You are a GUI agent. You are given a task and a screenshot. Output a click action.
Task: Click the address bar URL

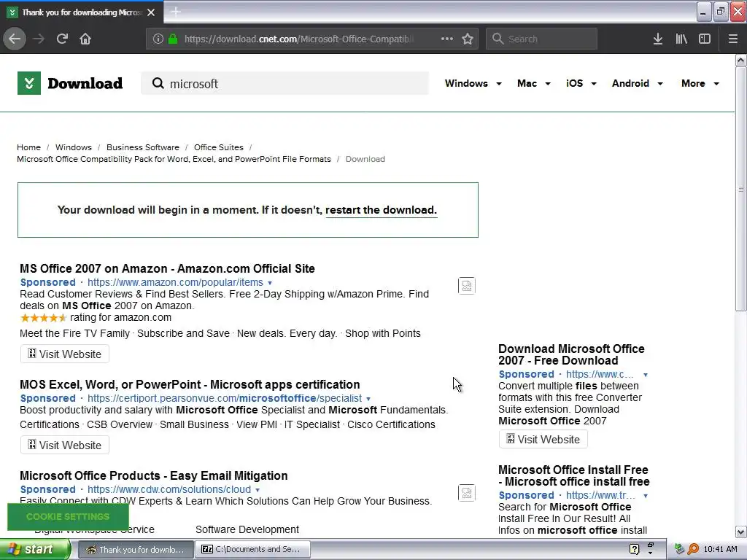tap(299, 39)
